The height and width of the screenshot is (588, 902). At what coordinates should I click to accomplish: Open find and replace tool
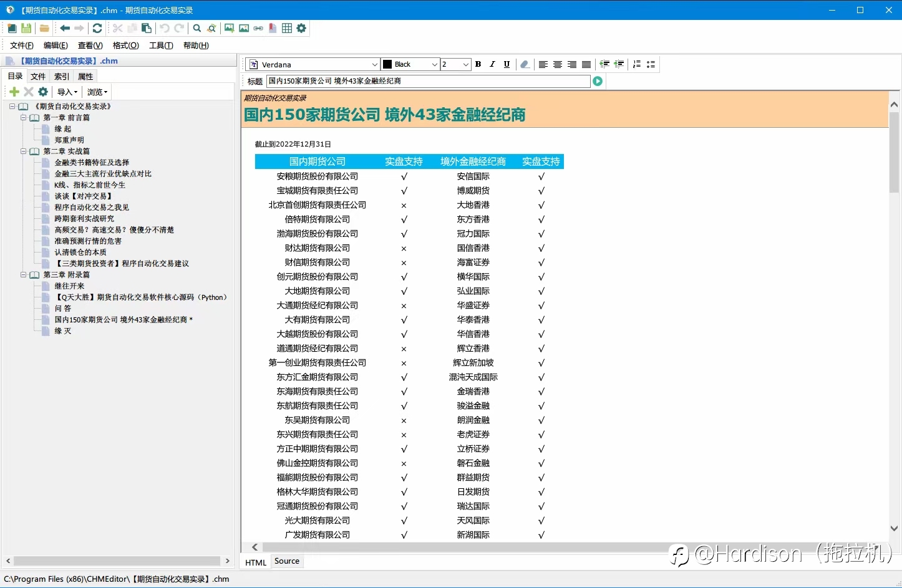click(x=211, y=28)
